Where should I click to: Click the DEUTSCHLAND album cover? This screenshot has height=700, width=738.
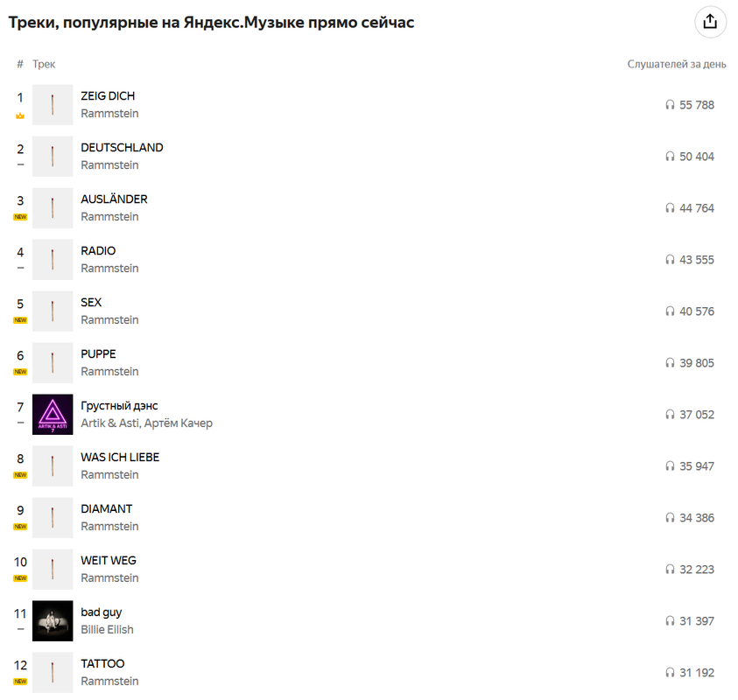coord(53,157)
